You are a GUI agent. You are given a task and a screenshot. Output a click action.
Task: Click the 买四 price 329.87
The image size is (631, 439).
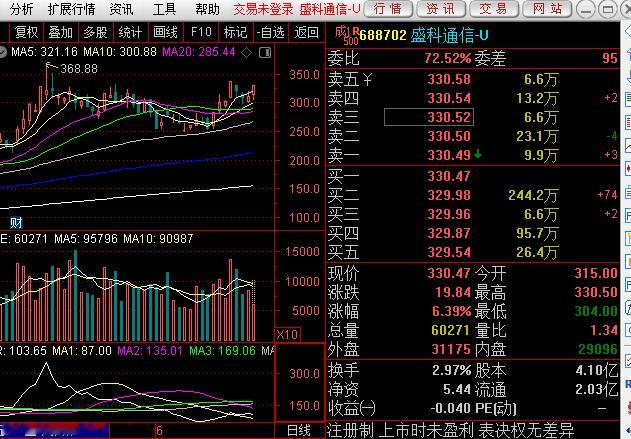click(449, 233)
